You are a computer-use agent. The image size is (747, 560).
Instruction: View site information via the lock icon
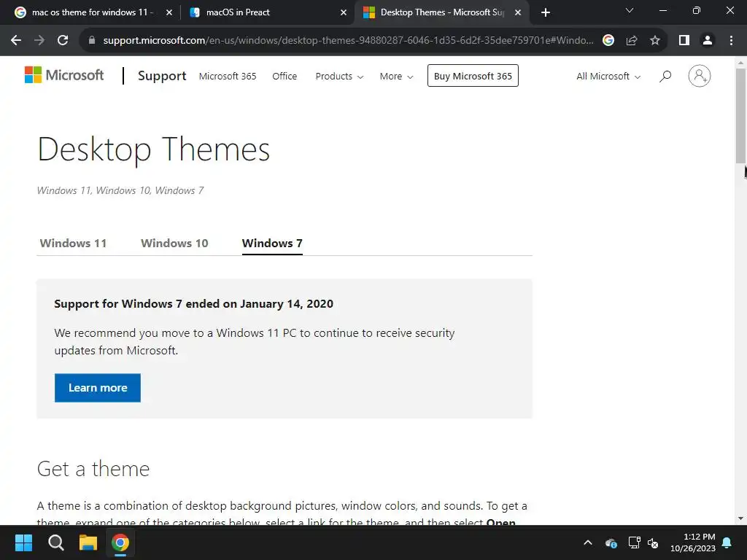point(92,41)
